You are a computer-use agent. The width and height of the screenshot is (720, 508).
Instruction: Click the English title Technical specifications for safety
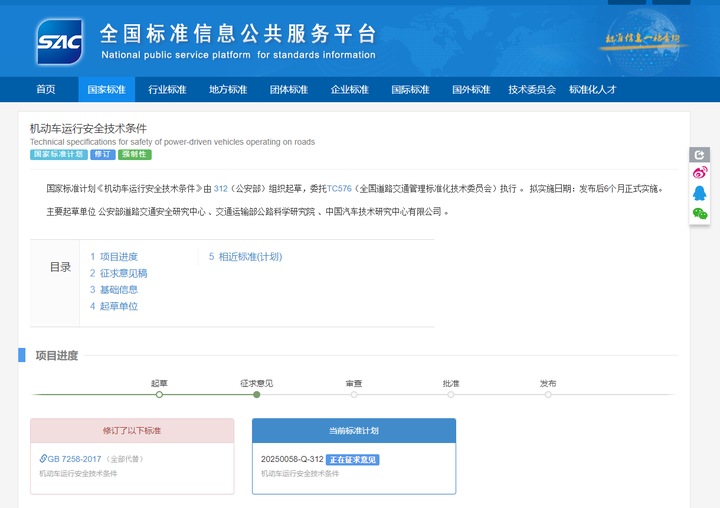click(x=172, y=142)
